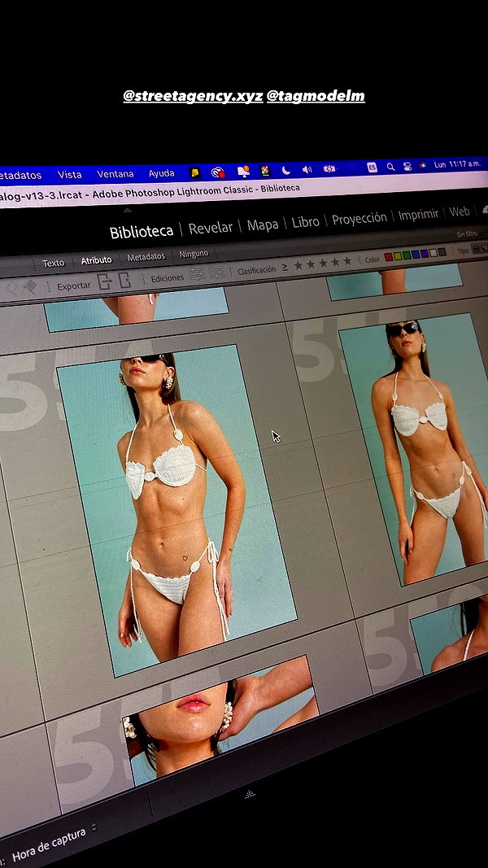
Task: Filter by three stars rating
Action: point(323,263)
